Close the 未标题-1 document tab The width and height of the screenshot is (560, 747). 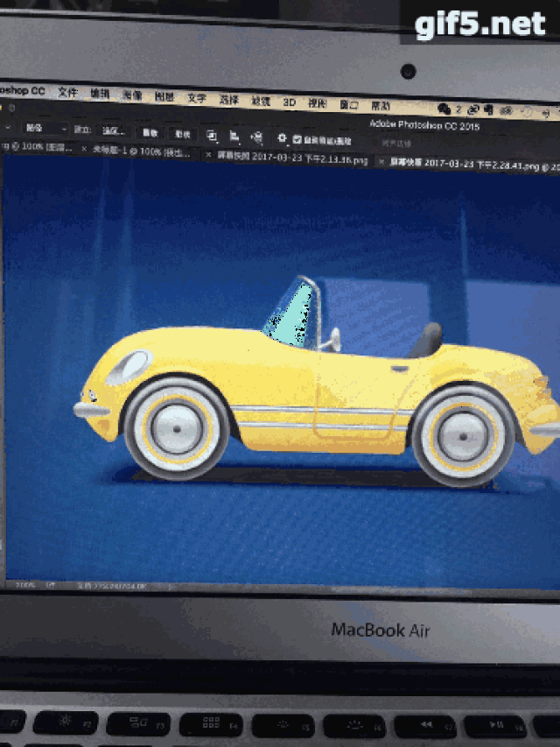pos(84,149)
